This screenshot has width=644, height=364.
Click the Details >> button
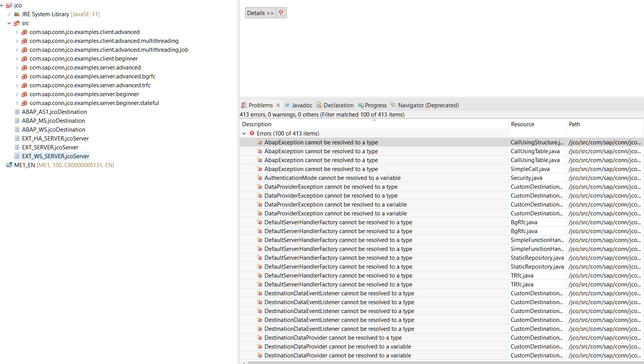click(x=260, y=13)
